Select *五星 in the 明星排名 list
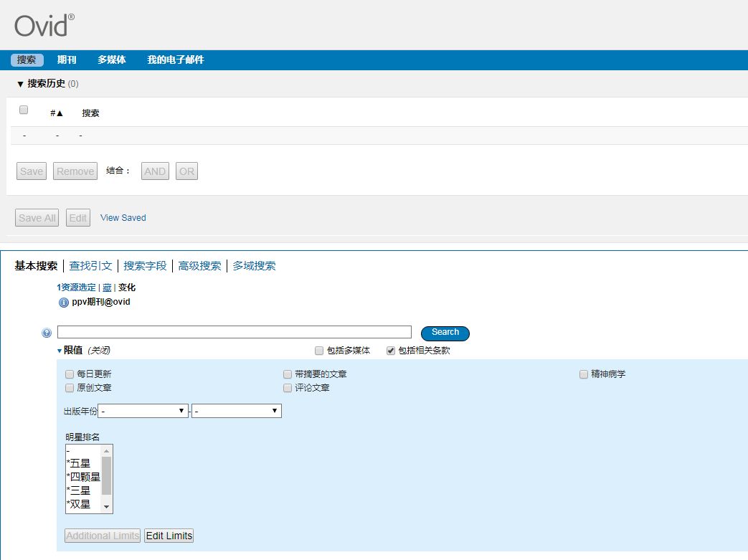Image resolution: width=748 pixels, height=560 pixels. coord(80,463)
